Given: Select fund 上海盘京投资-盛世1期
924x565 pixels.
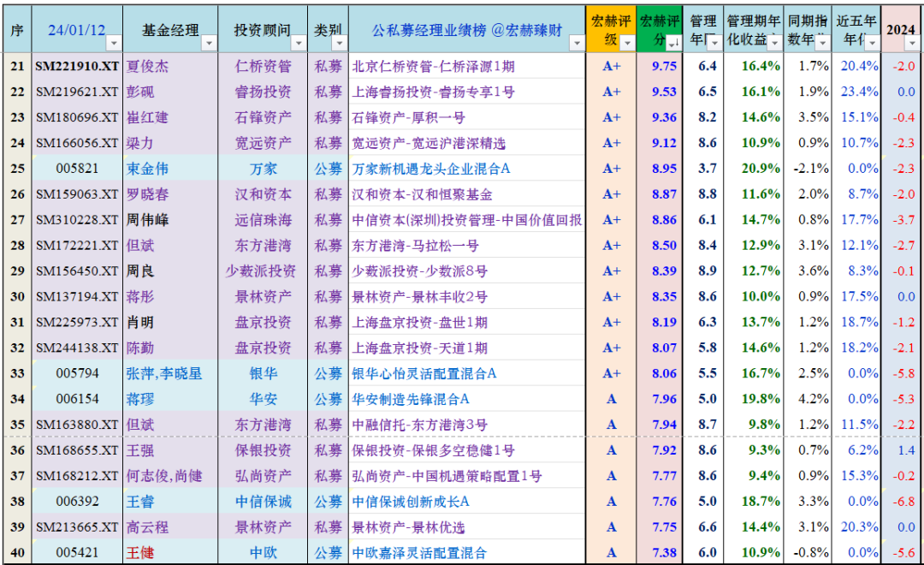Looking at the screenshot, I should point(419,322).
